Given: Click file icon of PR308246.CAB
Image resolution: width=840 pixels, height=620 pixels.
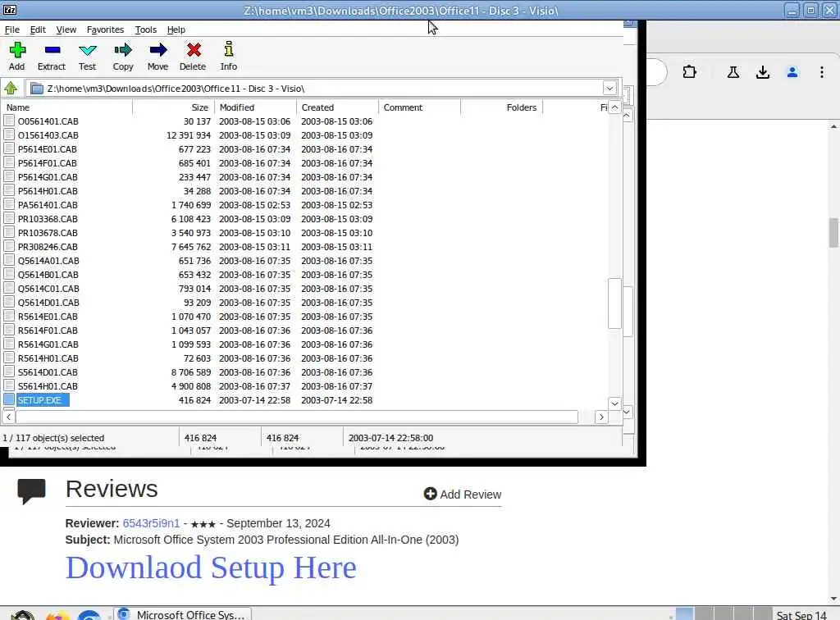Looking at the screenshot, I should (x=8, y=246).
